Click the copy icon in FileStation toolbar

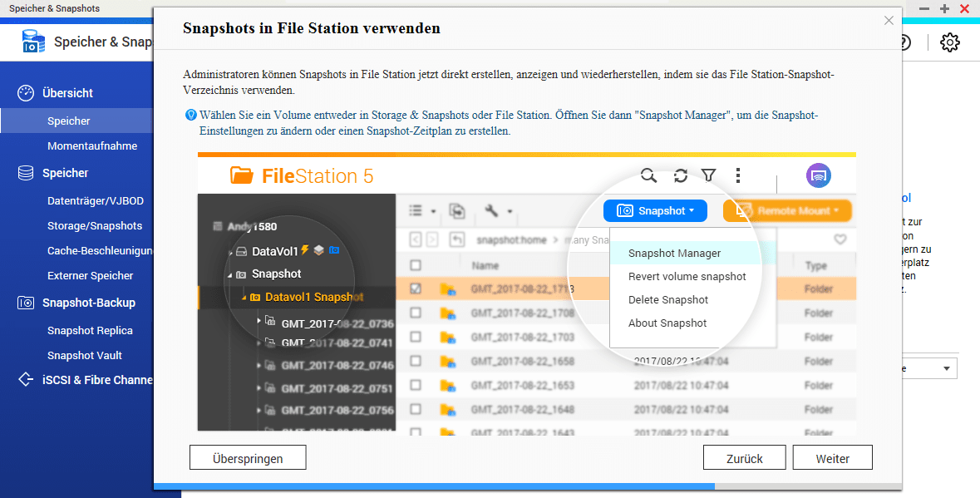(457, 211)
